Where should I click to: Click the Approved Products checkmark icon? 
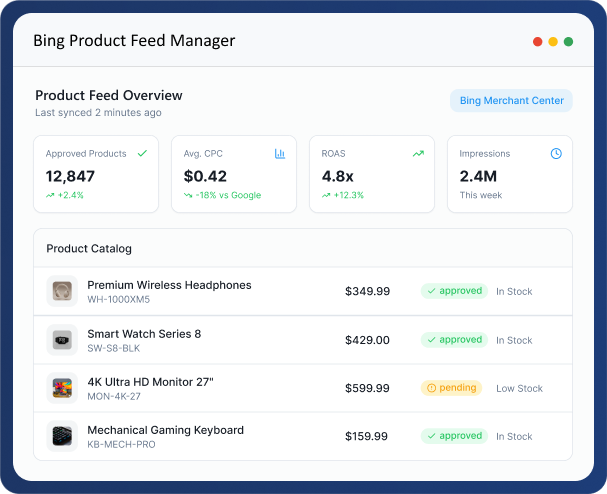(142, 154)
